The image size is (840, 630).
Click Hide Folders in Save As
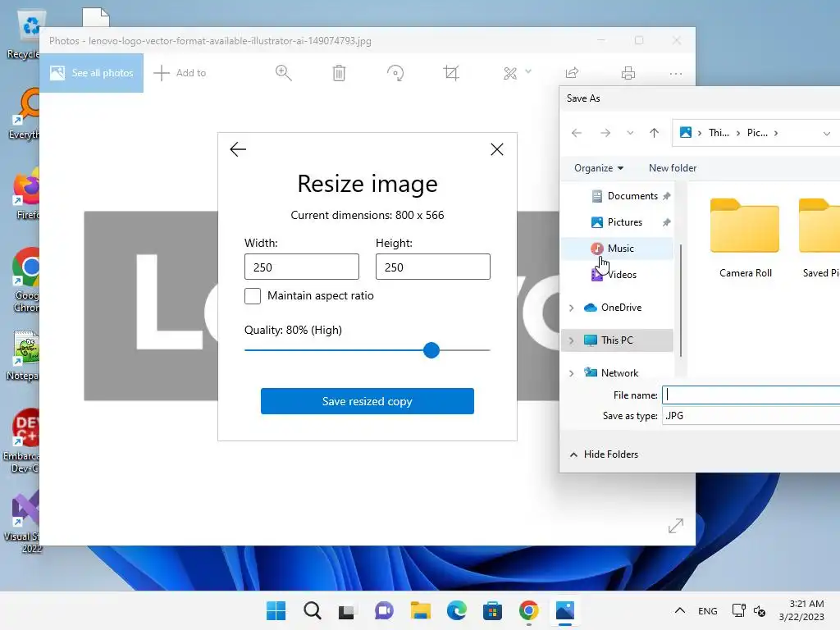coord(605,454)
